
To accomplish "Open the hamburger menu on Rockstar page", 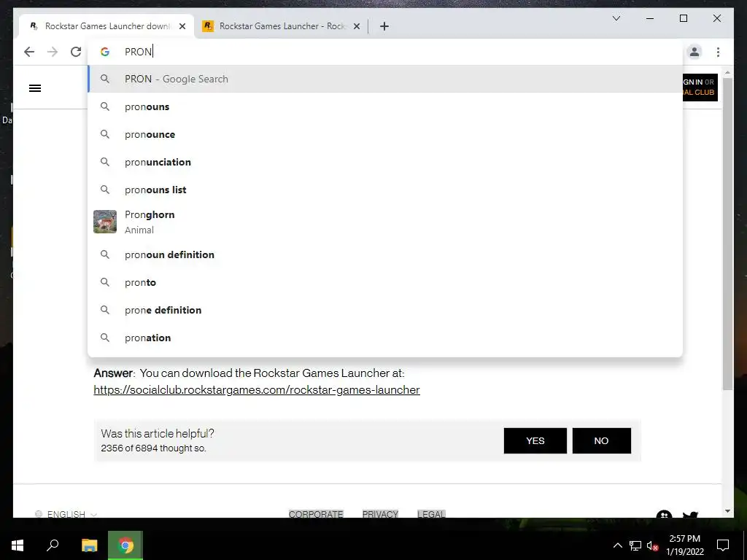I will [x=35, y=88].
